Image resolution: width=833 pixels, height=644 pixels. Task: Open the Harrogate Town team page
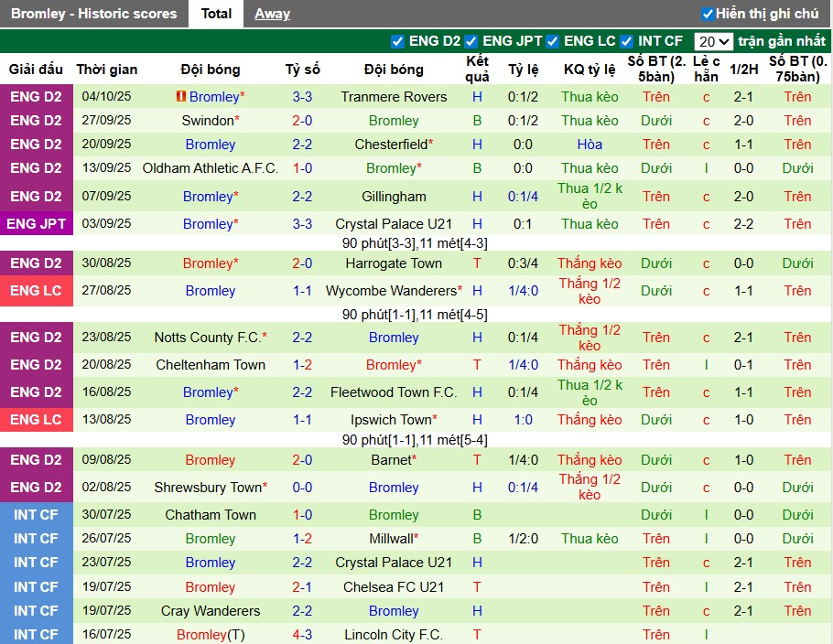tap(394, 263)
